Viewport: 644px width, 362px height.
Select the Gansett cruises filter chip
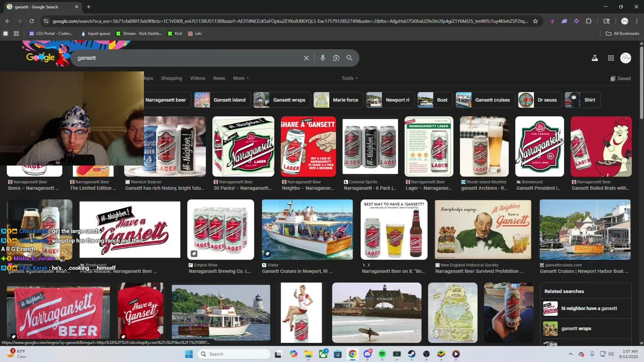pyautogui.click(x=485, y=100)
